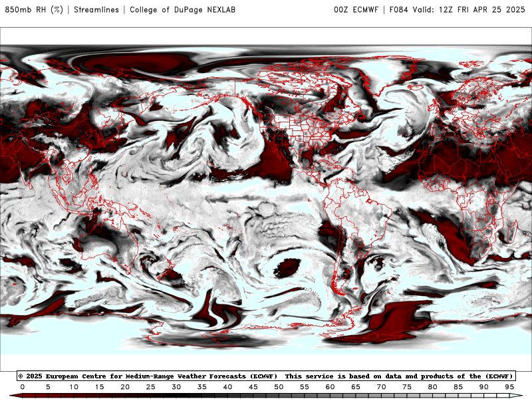Click the "90" label on the RH colorbar
Screen dimensions: 532x399
click(x=484, y=387)
